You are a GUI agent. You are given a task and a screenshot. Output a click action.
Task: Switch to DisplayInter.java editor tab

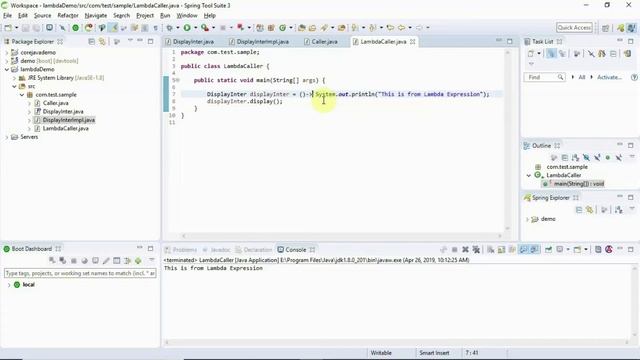click(x=189, y=42)
